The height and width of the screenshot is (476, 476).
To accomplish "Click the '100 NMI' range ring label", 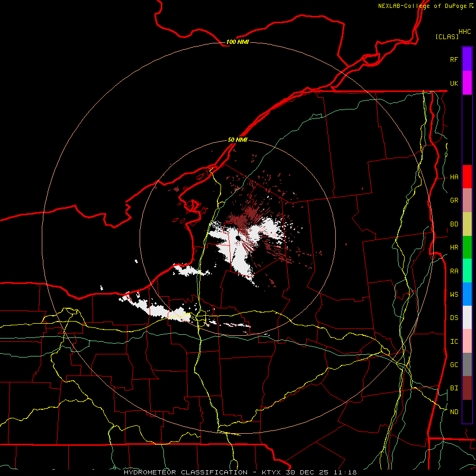I will [237, 42].
